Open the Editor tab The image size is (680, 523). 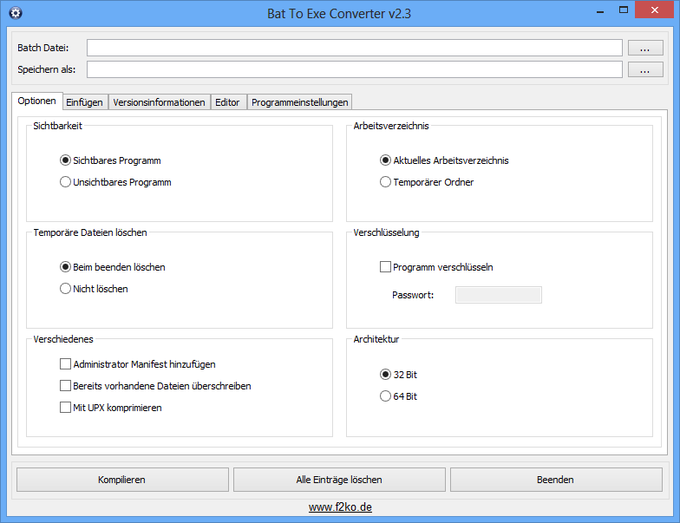[x=228, y=102]
